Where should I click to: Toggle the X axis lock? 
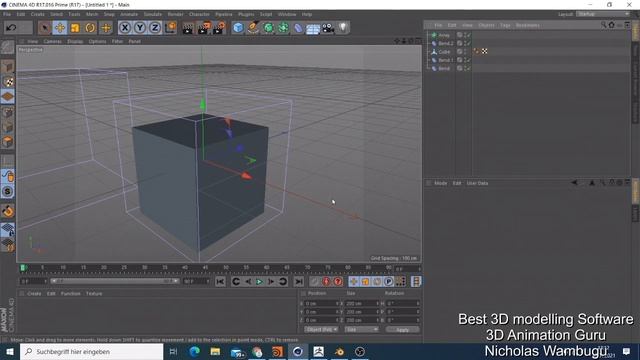click(x=125, y=28)
